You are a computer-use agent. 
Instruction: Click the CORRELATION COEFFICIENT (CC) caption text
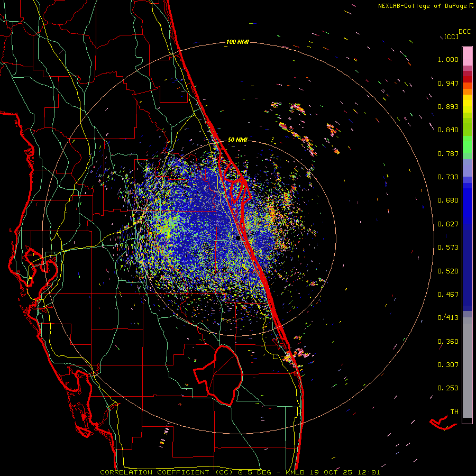[167, 472]
